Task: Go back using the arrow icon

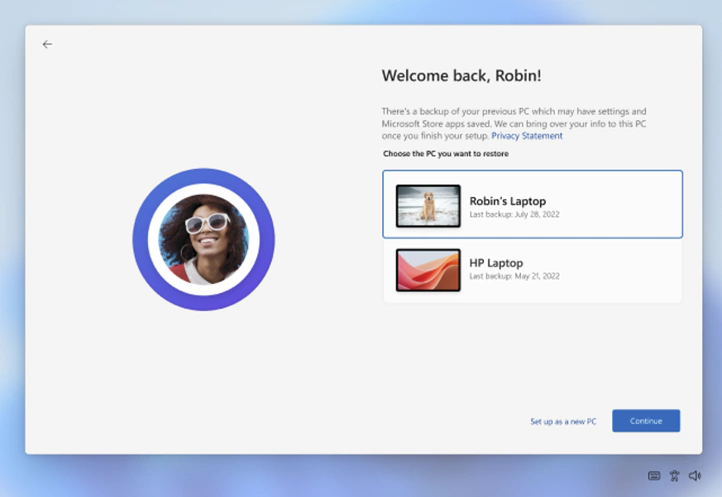Action: point(47,44)
